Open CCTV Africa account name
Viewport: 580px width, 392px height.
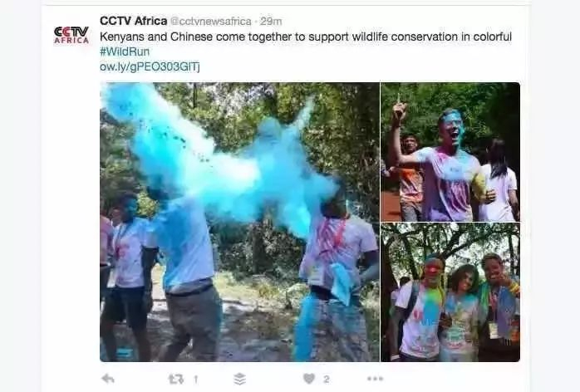tap(133, 21)
